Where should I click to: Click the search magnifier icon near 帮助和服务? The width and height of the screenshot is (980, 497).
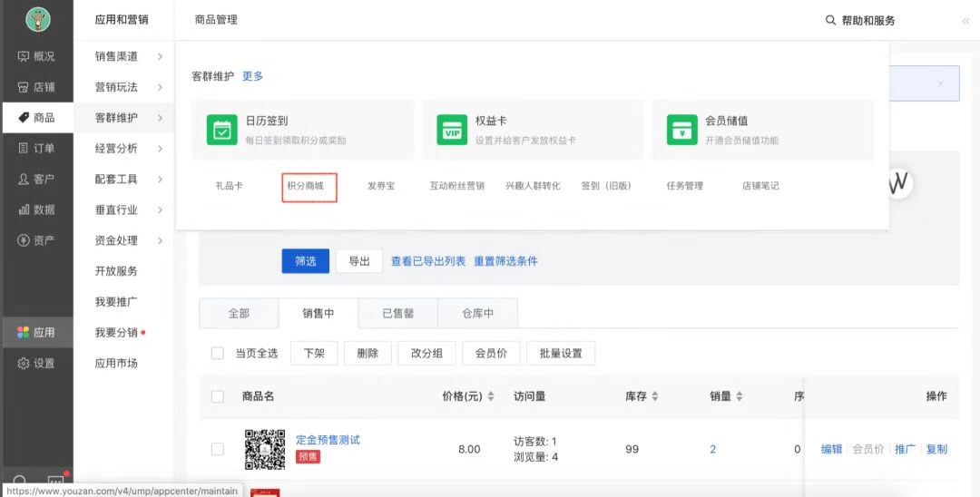(830, 20)
